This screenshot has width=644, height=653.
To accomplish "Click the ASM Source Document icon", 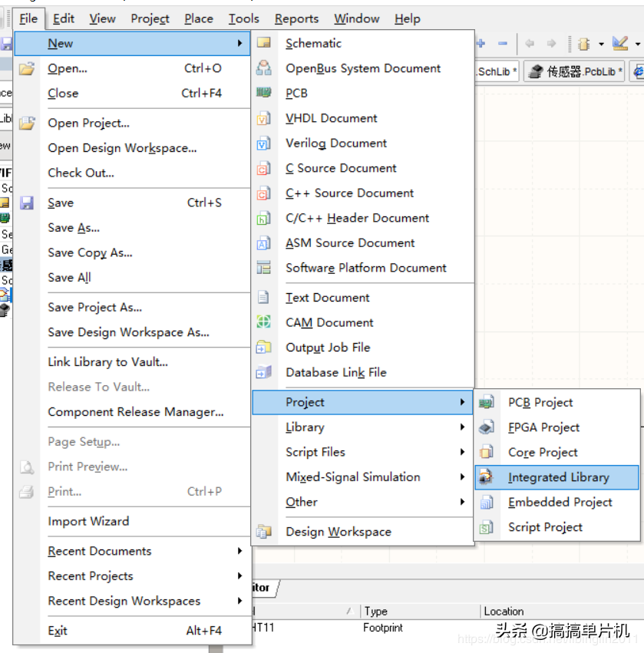I will (x=264, y=243).
